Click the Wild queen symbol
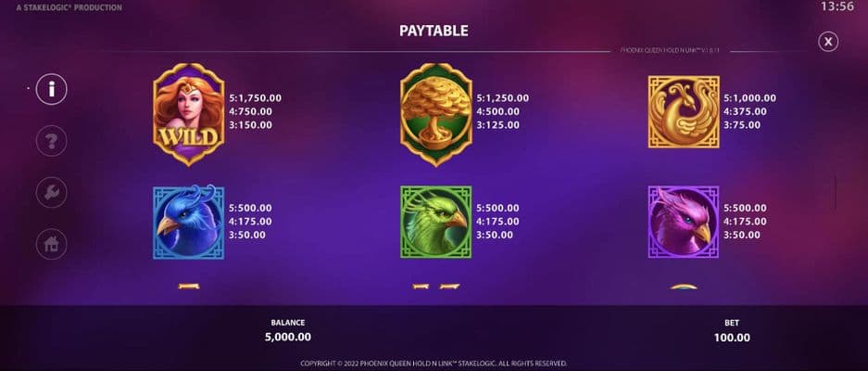Viewport: 868px width, 371px height. (x=189, y=114)
